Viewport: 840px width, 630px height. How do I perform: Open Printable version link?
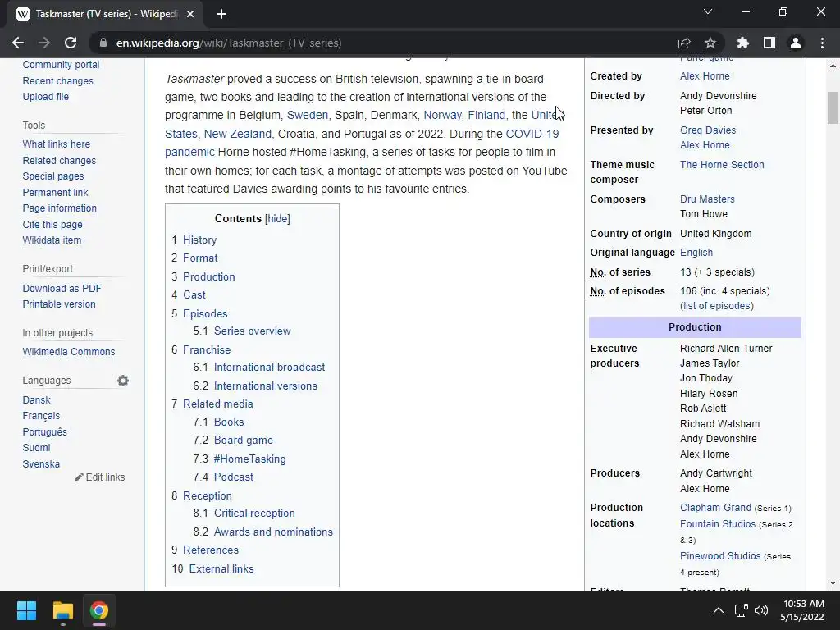[59, 304]
